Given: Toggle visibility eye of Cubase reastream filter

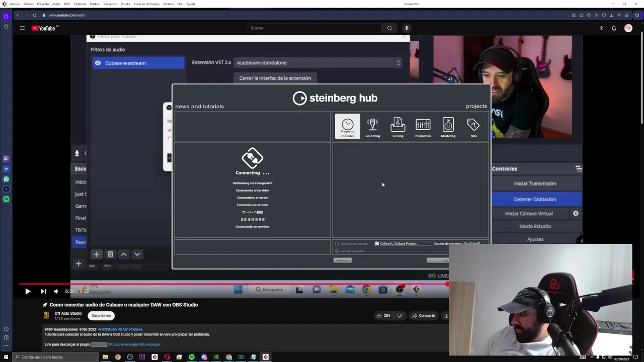Looking at the screenshot, I should tap(98, 63).
